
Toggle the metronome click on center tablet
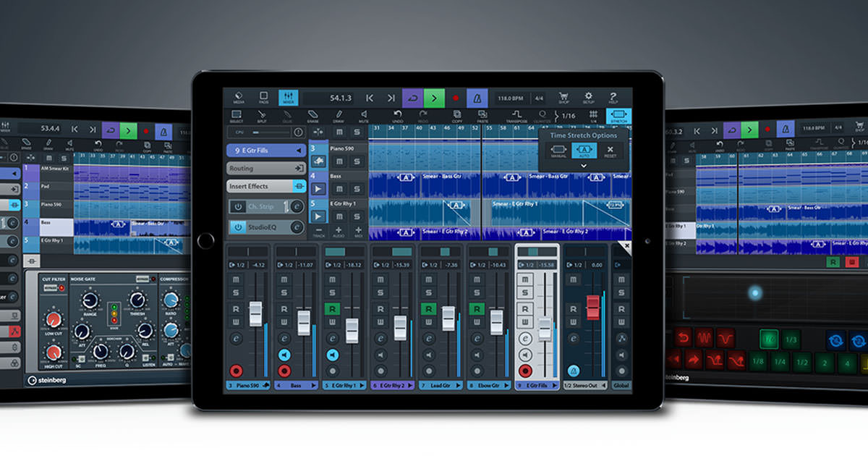477,98
